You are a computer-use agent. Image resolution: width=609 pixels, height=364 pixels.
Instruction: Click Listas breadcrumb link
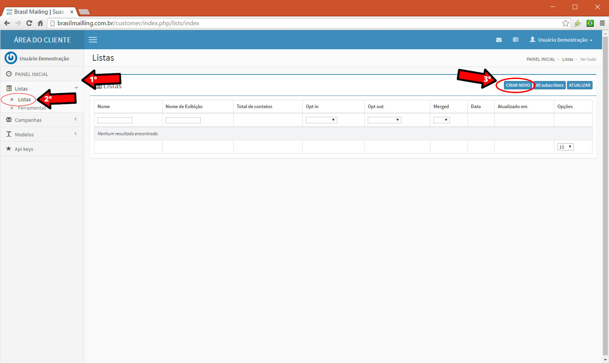coord(567,59)
